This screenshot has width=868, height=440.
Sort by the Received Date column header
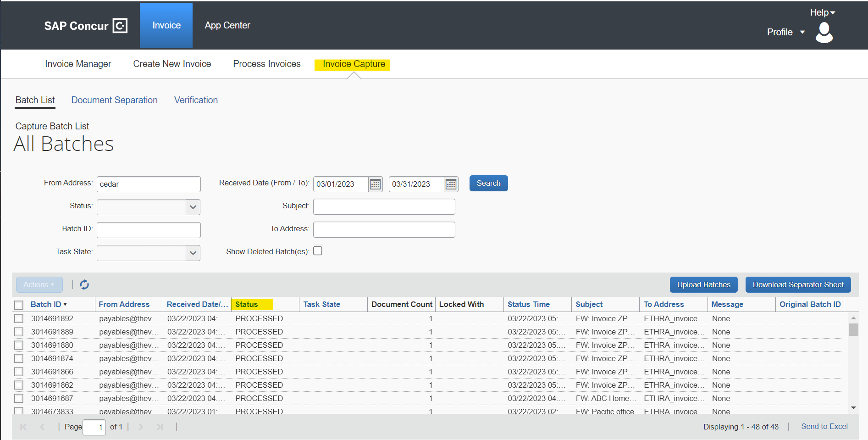pos(197,305)
